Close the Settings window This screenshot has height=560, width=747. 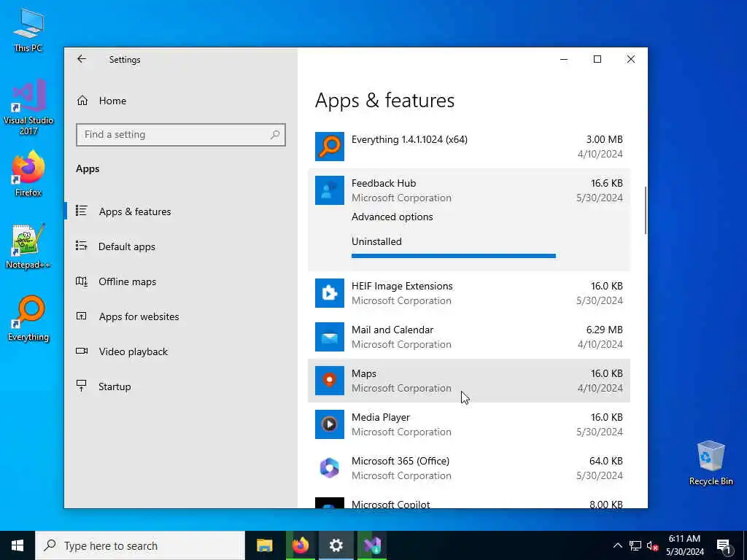click(x=631, y=59)
